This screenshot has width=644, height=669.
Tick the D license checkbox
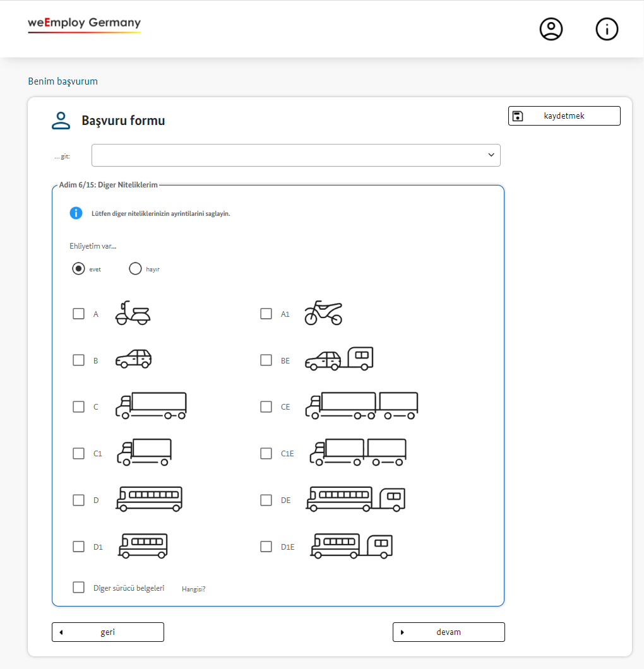pos(78,500)
